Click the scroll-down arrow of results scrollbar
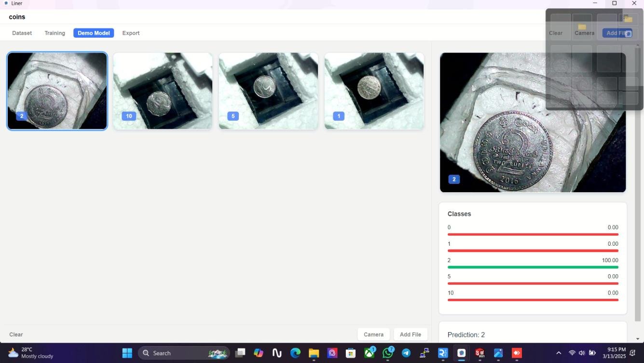644x363 pixels. pos(638,338)
